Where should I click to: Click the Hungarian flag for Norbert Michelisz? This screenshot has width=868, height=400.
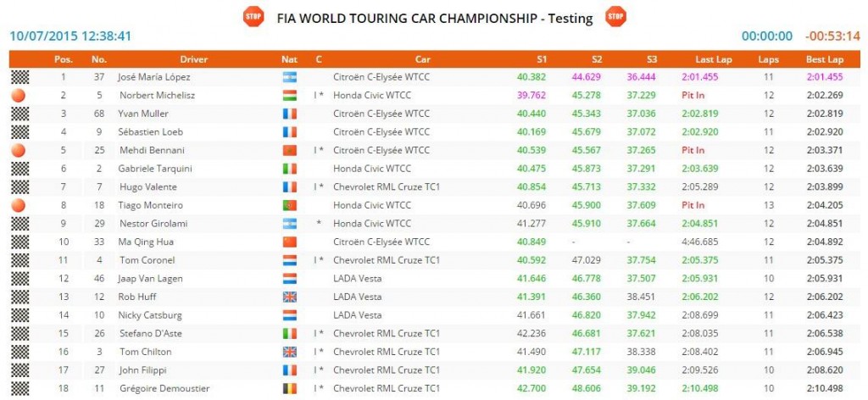click(x=289, y=96)
